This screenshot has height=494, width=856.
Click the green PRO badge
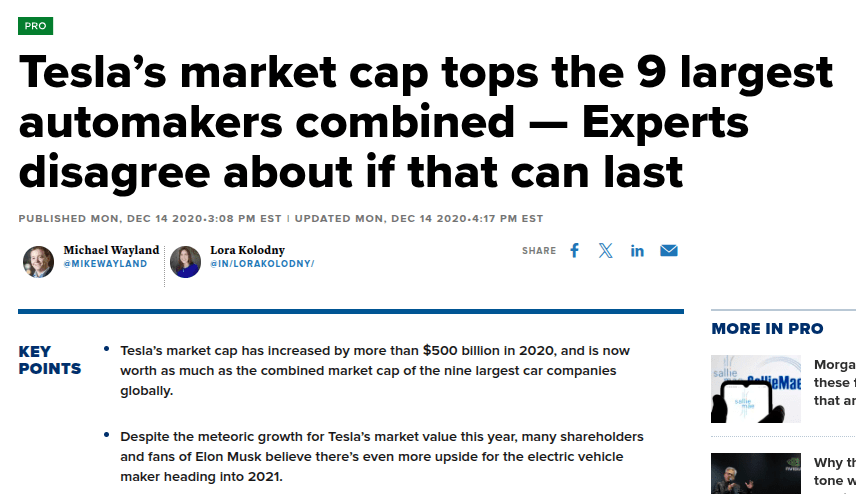[x=35, y=26]
